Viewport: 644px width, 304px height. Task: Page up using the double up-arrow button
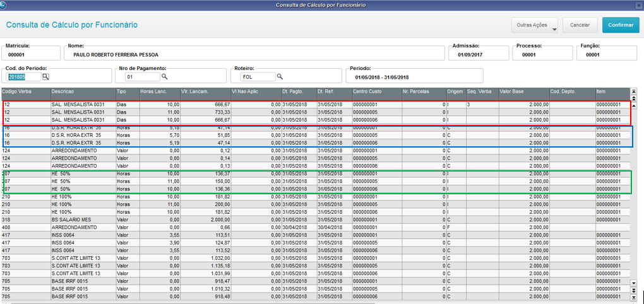click(633, 98)
